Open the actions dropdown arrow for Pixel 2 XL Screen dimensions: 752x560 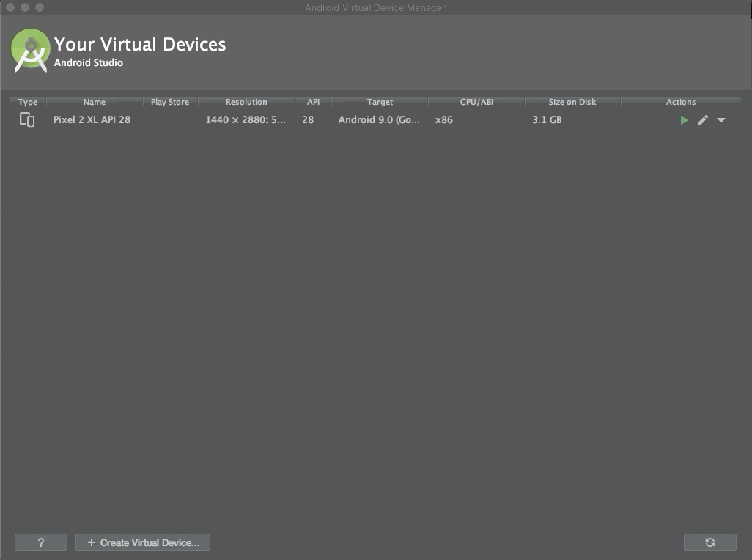coord(720,120)
